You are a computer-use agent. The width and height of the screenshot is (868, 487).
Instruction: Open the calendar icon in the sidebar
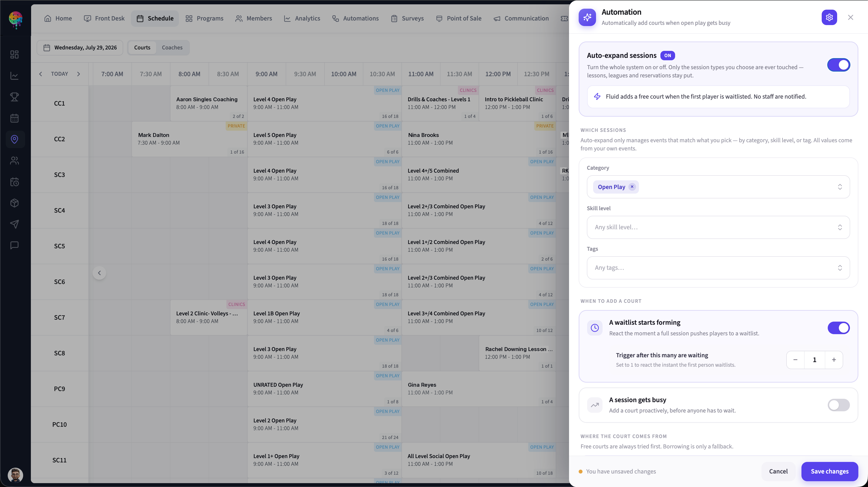[x=14, y=118]
